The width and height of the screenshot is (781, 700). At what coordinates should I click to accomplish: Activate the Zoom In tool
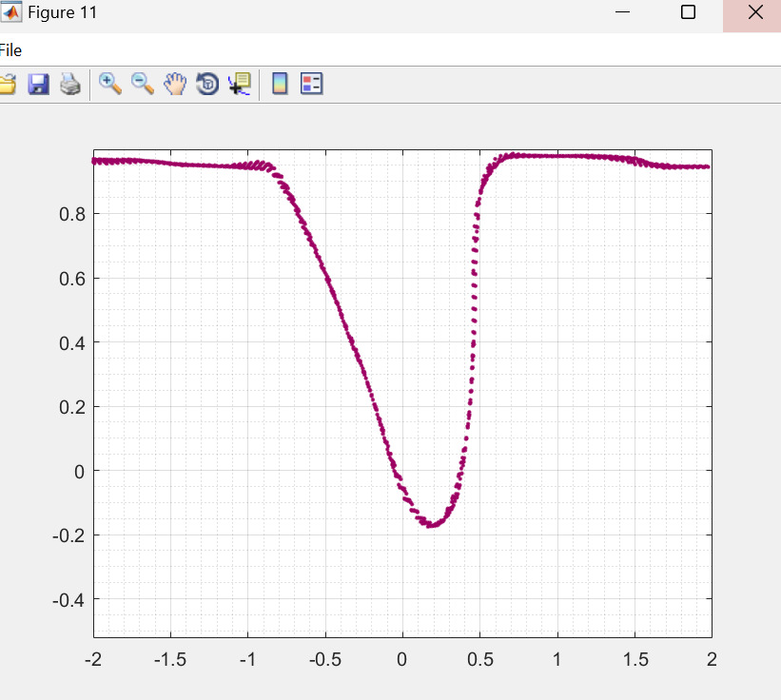point(110,84)
